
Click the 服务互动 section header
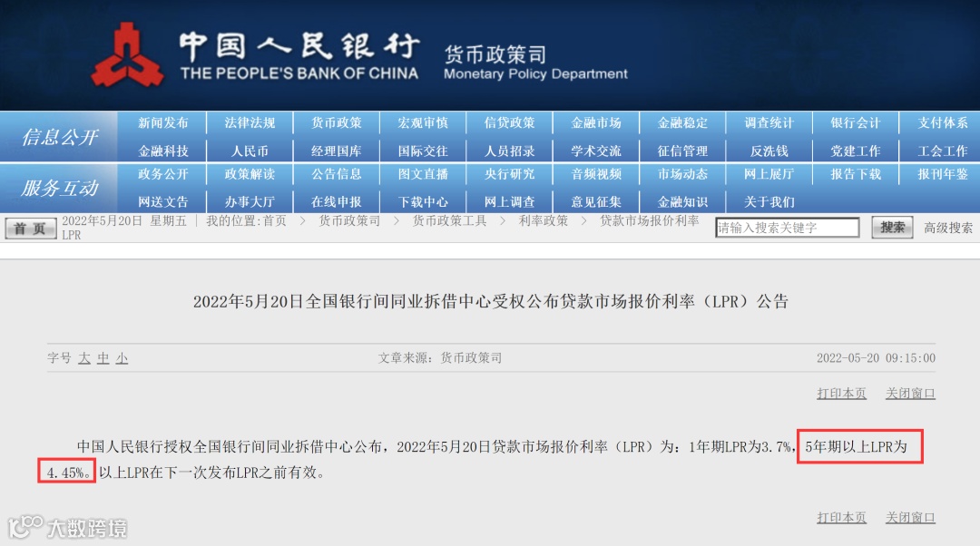pos(60,188)
